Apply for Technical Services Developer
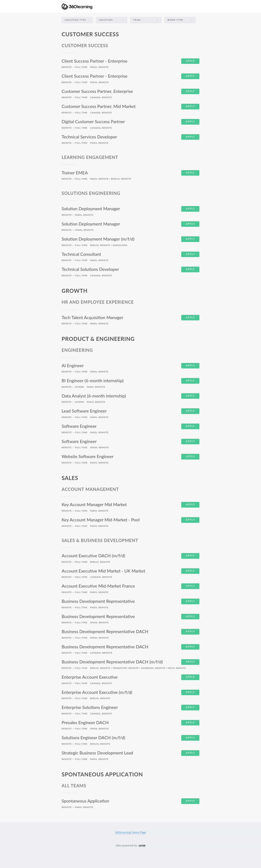Viewport: 261px width, 868px height. click(x=190, y=137)
